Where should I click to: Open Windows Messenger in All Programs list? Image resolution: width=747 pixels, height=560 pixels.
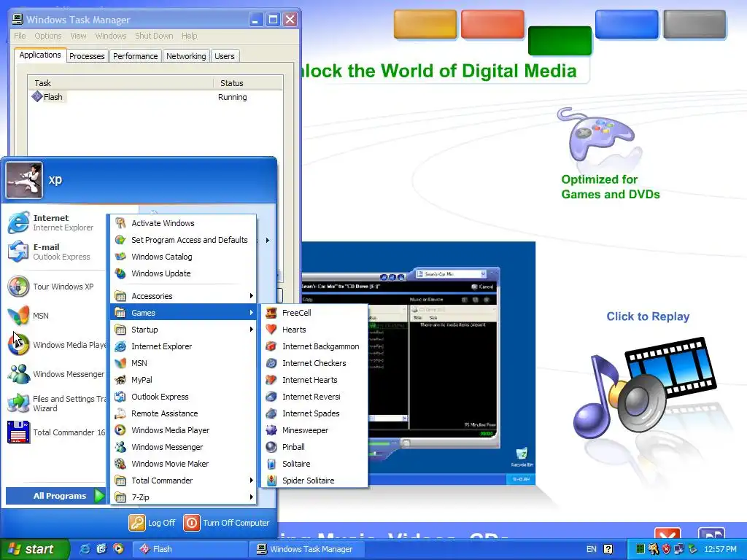point(183,447)
